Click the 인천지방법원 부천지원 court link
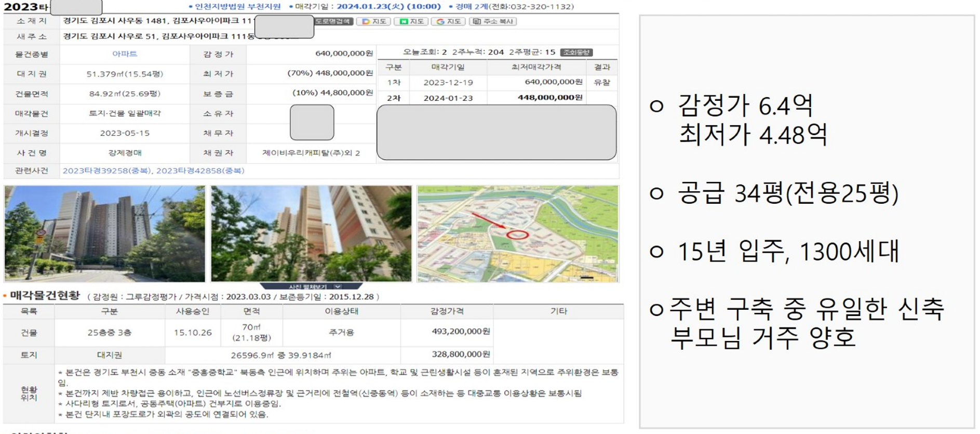The height and width of the screenshot is (434, 980). [x=237, y=6]
